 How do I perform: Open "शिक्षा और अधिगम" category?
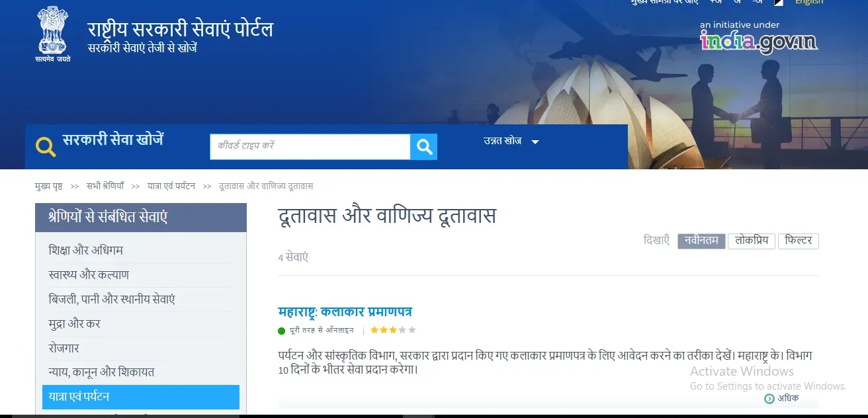86,251
